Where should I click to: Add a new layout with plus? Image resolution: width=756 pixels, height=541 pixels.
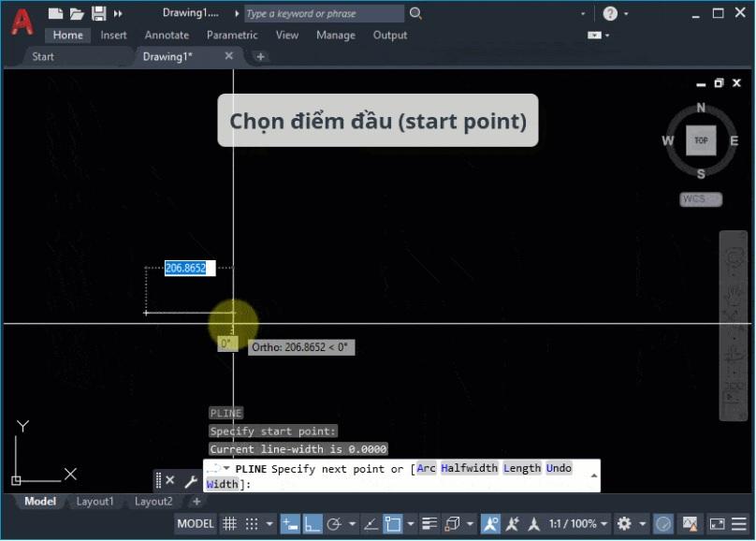point(196,502)
